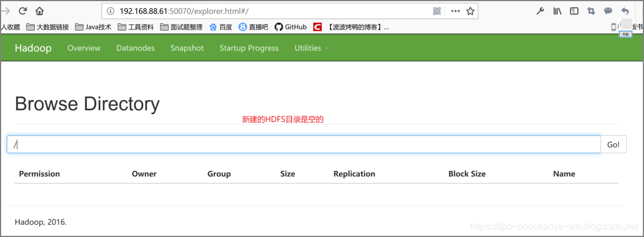Open the 直播吧 bookmark
This screenshot has width=644, height=237.
point(253,27)
